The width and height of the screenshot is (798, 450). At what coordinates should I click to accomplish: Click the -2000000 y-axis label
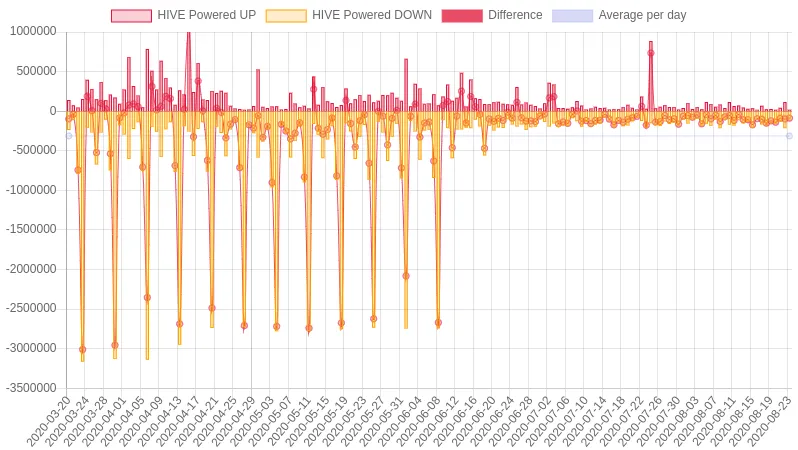[31, 269]
